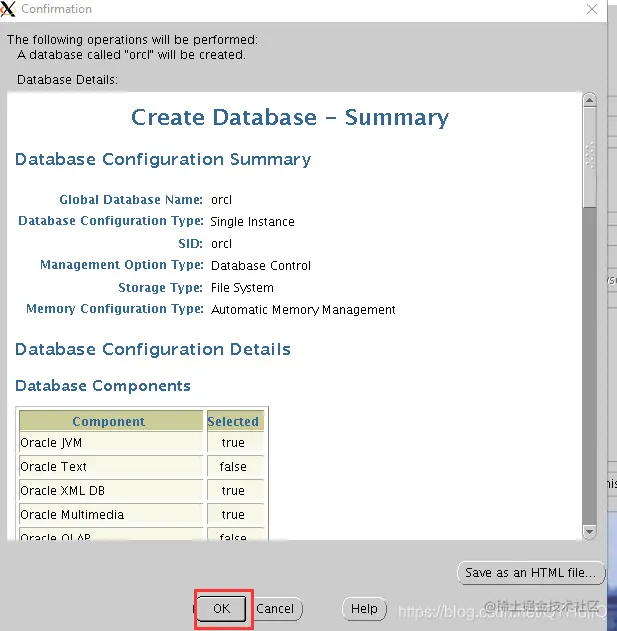Select the Oracle JVM table row
Screen dimensions: 617x631
click(x=142, y=443)
